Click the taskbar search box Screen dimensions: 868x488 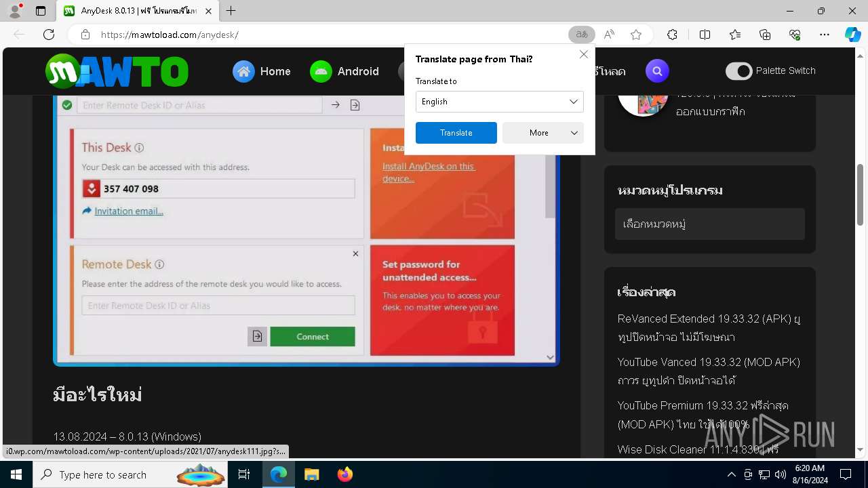coord(130,474)
